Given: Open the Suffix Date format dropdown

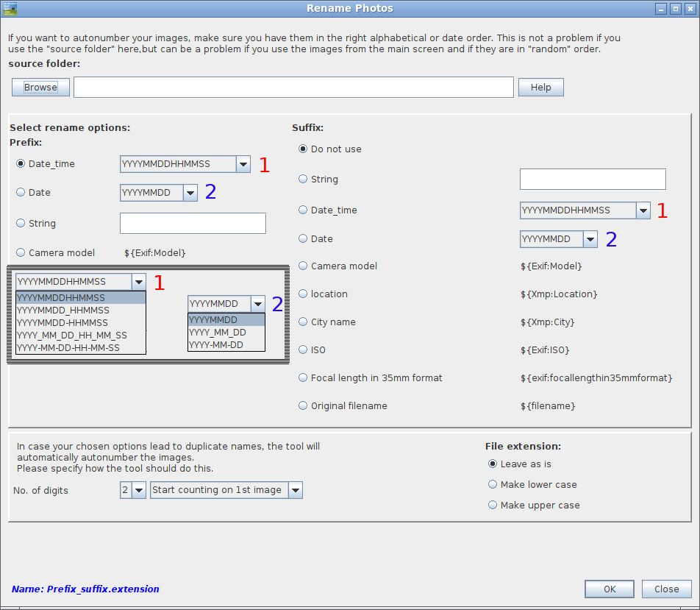Looking at the screenshot, I should tap(559, 239).
